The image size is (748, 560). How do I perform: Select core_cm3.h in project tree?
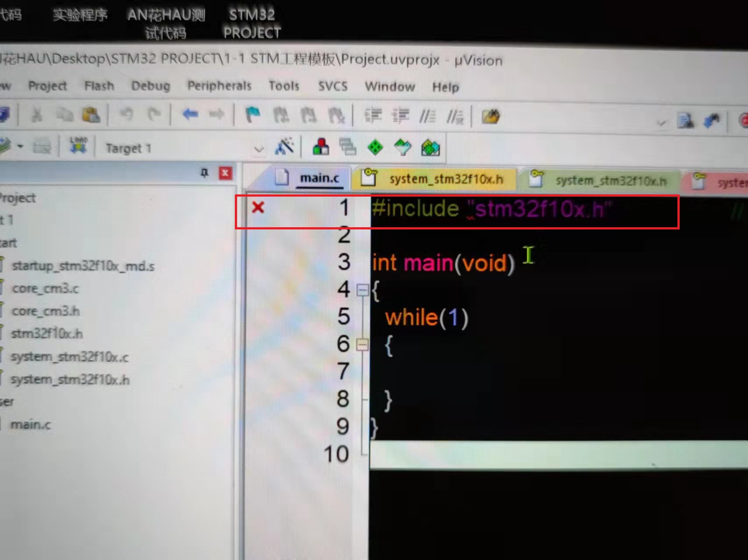click(46, 311)
